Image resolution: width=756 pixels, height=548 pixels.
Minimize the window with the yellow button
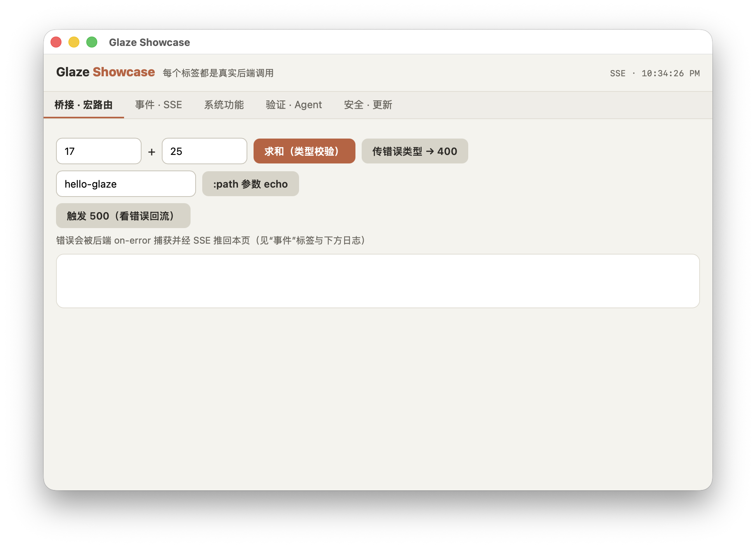pyautogui.click(x=74, y=42)
